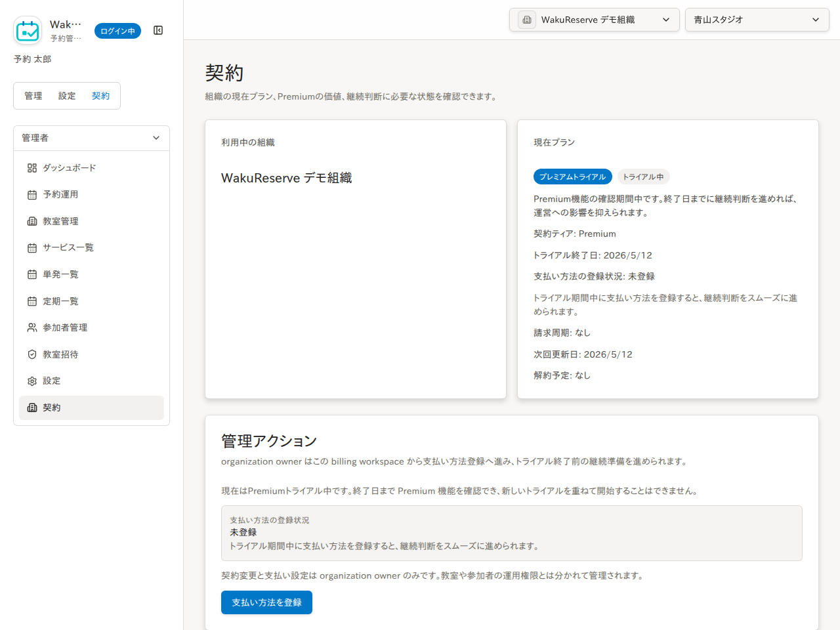Open the WakuReserve デモ組織 dropdown

(x=595, y=20)
